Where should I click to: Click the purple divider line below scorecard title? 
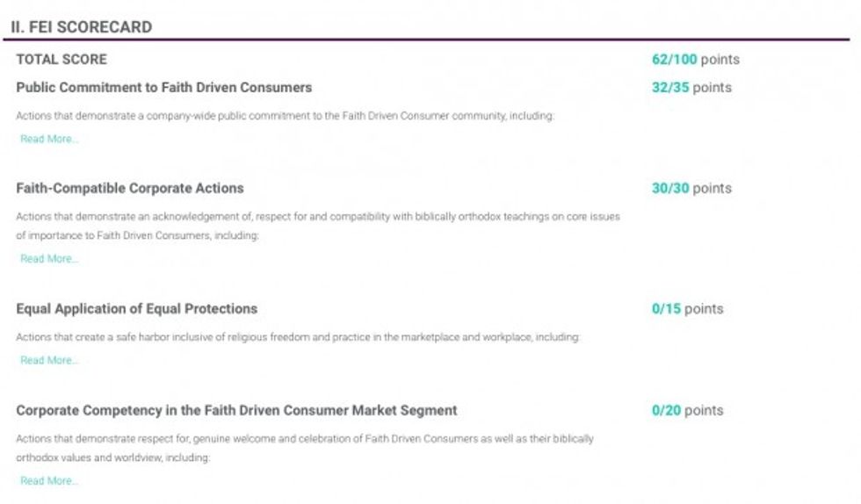pos(430,40)
